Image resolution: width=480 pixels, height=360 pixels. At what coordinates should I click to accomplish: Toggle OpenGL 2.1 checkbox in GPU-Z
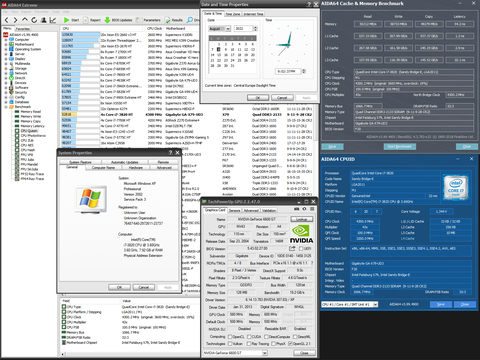point(290,344)
